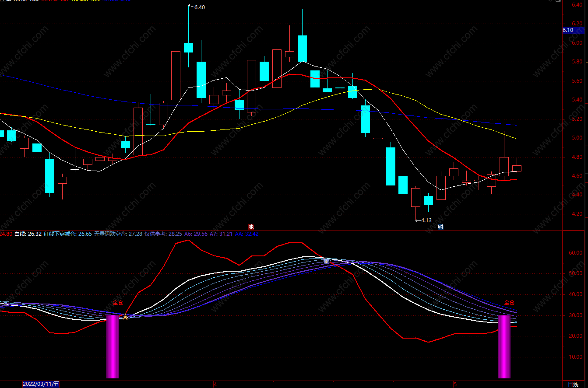Click month marker 4 on the time axis
This screenshot has width=588, height=388.
click(x=215, y=384)
